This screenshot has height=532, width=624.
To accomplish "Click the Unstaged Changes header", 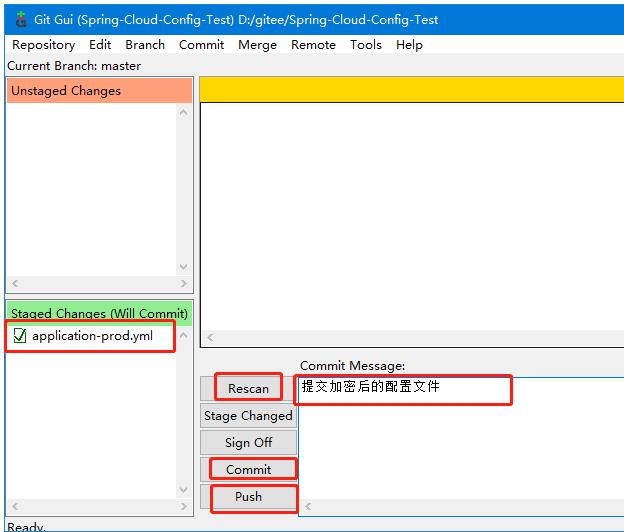I will click(99, 91).
